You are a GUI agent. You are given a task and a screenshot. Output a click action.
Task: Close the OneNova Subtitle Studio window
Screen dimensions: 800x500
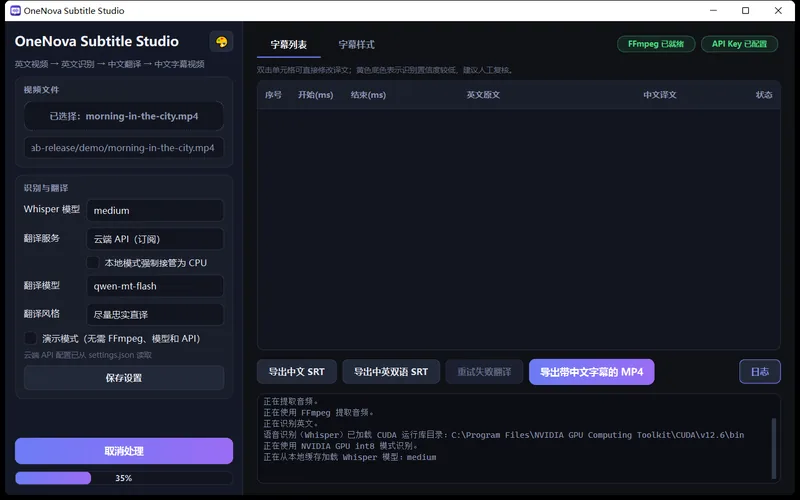pos(778,11)
